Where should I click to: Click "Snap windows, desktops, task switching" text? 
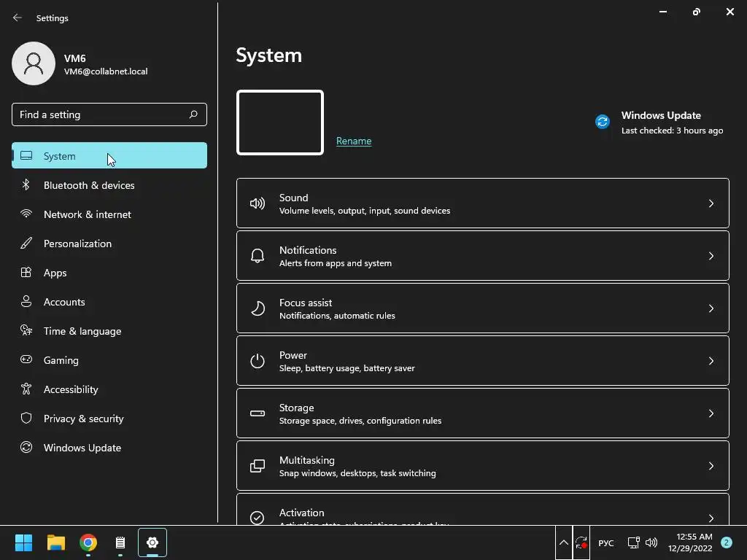click(x=357, y=472)
